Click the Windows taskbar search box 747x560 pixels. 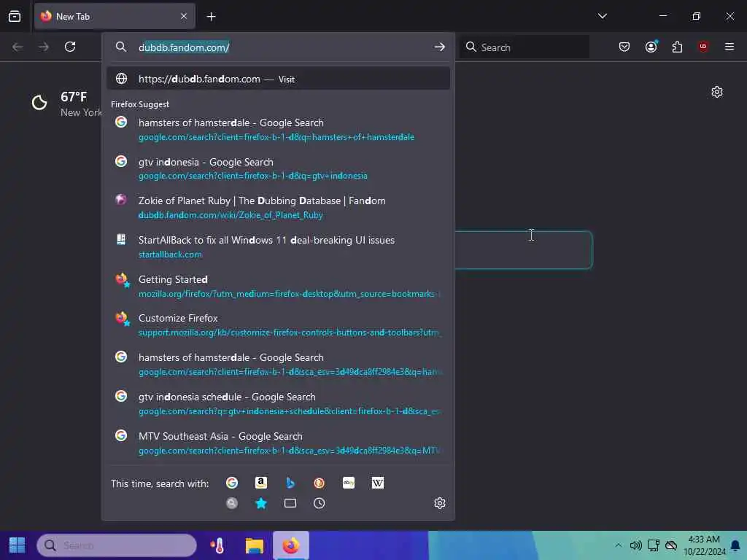click(117, 545)
